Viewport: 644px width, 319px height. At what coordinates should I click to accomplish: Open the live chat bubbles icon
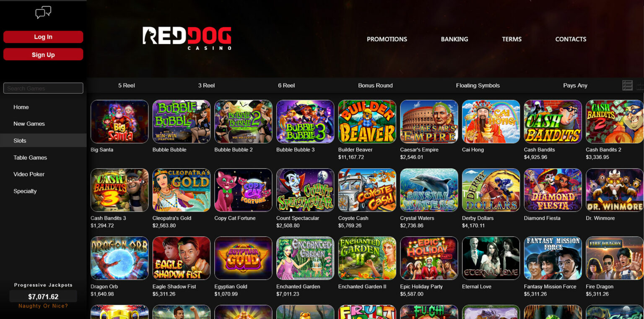[43, 12]
